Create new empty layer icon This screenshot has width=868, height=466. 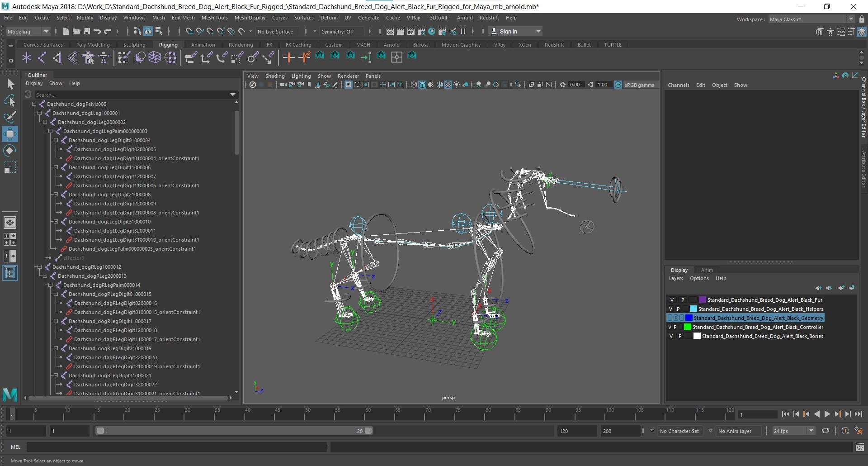pos(841,288)
